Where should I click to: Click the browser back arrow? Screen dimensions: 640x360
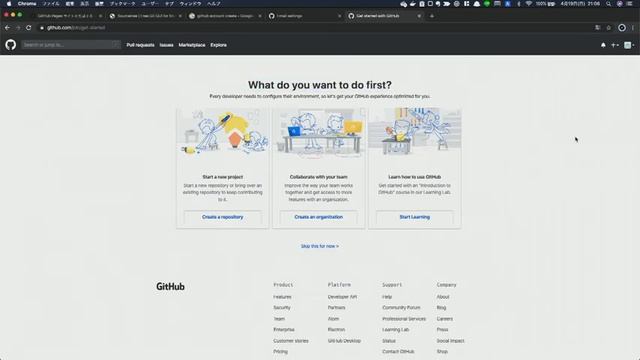[7, 28]
